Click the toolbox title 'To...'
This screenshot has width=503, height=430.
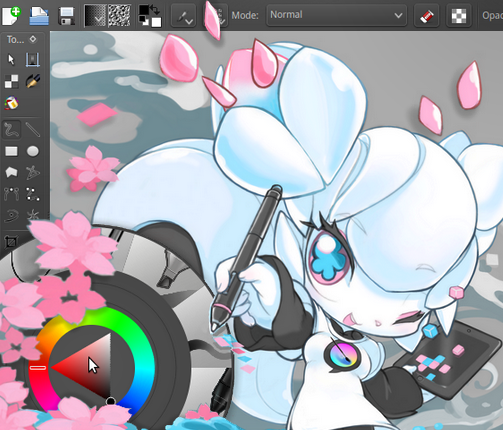[15, 39]
